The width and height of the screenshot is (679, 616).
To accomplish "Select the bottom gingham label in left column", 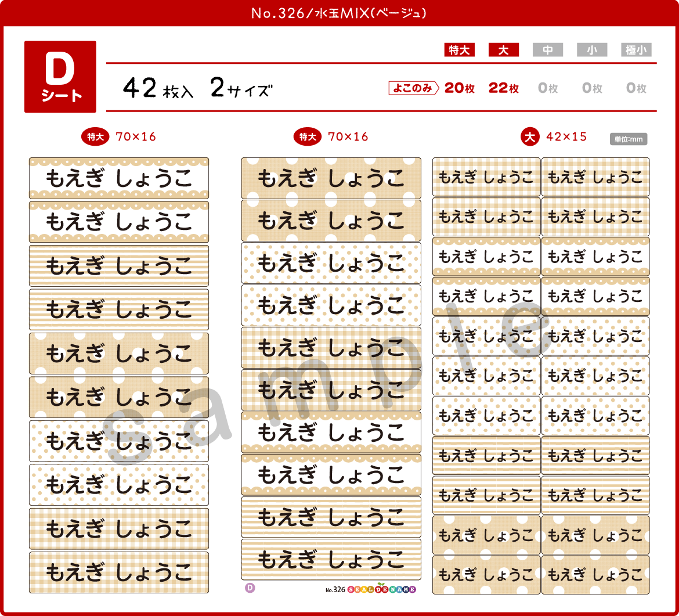I will [x=119, y=572].
